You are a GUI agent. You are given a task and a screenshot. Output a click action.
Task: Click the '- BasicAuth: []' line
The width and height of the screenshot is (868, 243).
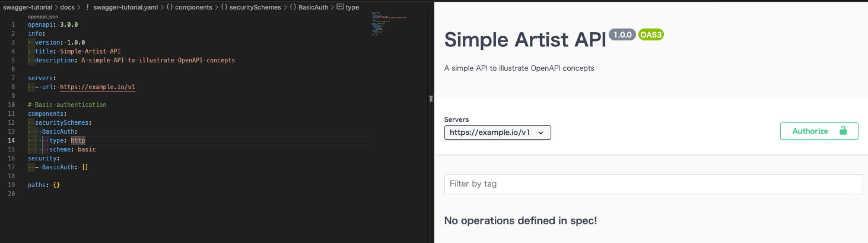click(61, 167)
